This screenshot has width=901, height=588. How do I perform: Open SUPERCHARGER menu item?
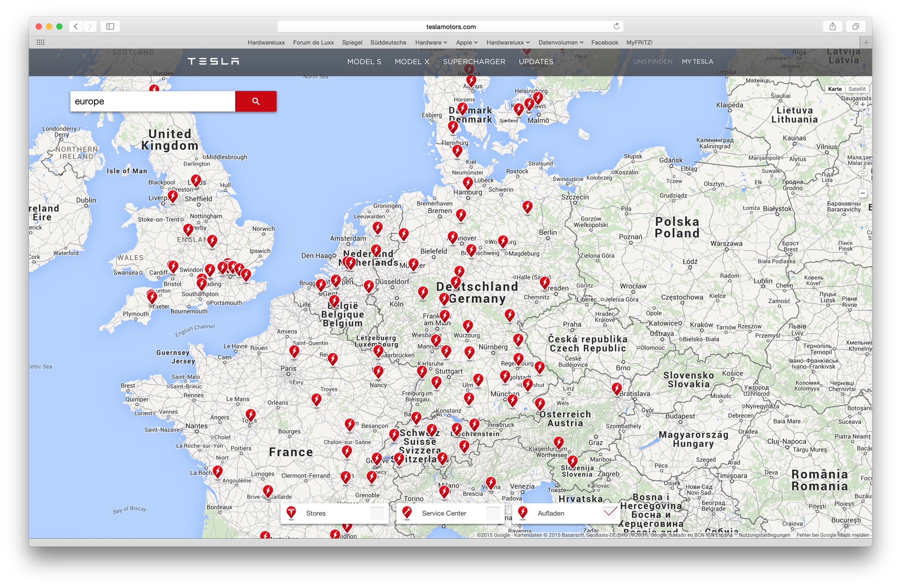pyautogui.click(x=474, y=62)
